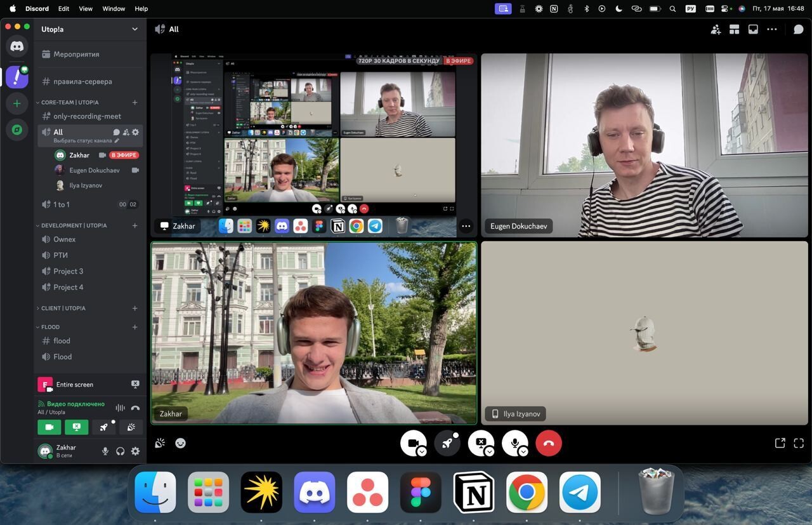Select Ilya Izyanov in the voice channel list
Image resolution: width=812 pixels, height=525 pixels.
pyautogui.click(x=97, y=185)
